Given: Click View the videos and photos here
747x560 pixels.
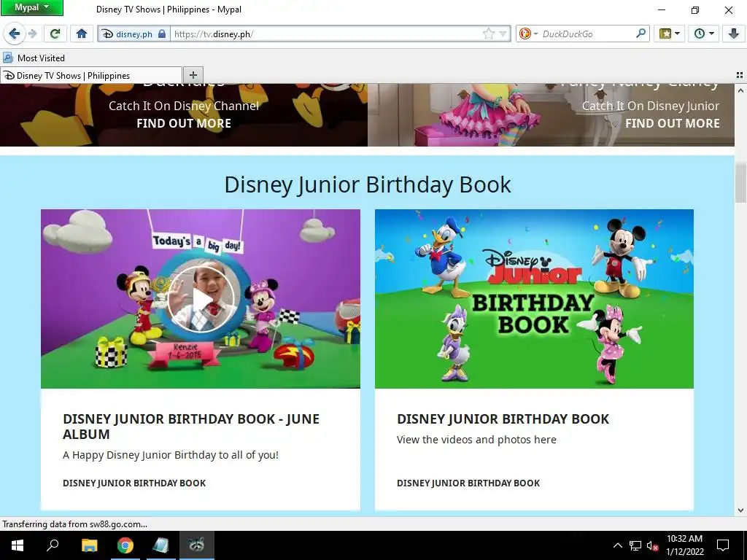Looking at the screenshot, I should tap(476, 440).
